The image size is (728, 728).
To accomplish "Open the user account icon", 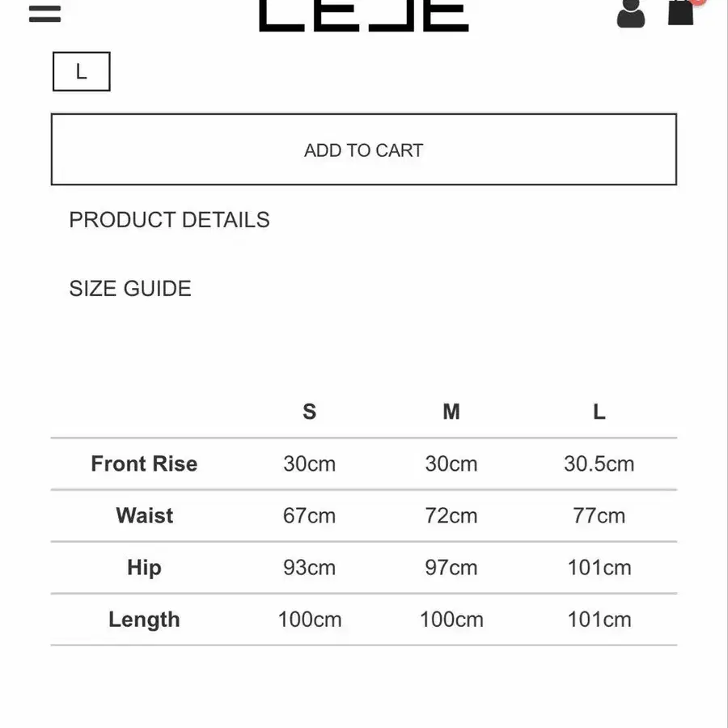I will point(630,13).
